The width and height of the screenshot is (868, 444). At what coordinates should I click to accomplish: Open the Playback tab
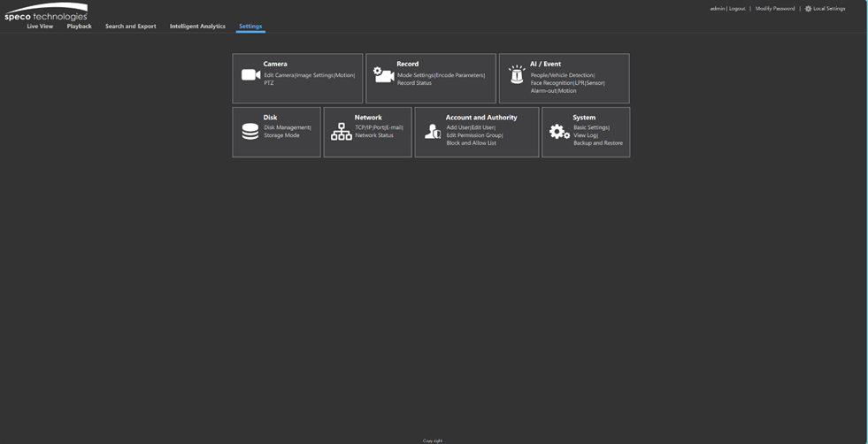click(x=79, y=26)
